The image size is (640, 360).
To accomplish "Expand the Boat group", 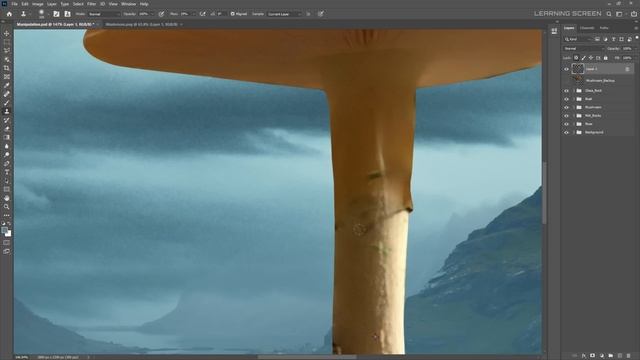I will pyautogui.click(x=573, y=99).
